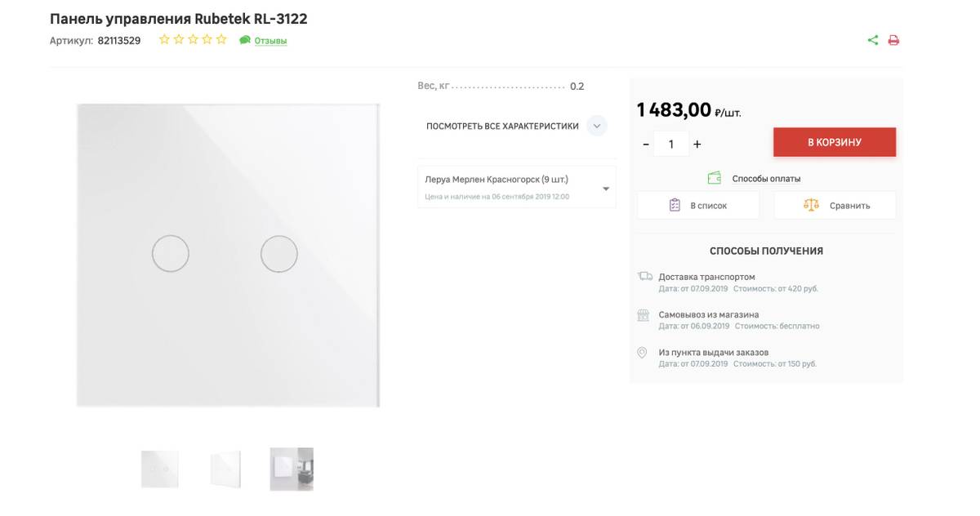This screenshot has width=980, height=516.
Task: Add product to cart with В корзину
Action: [x=834, y=142]
